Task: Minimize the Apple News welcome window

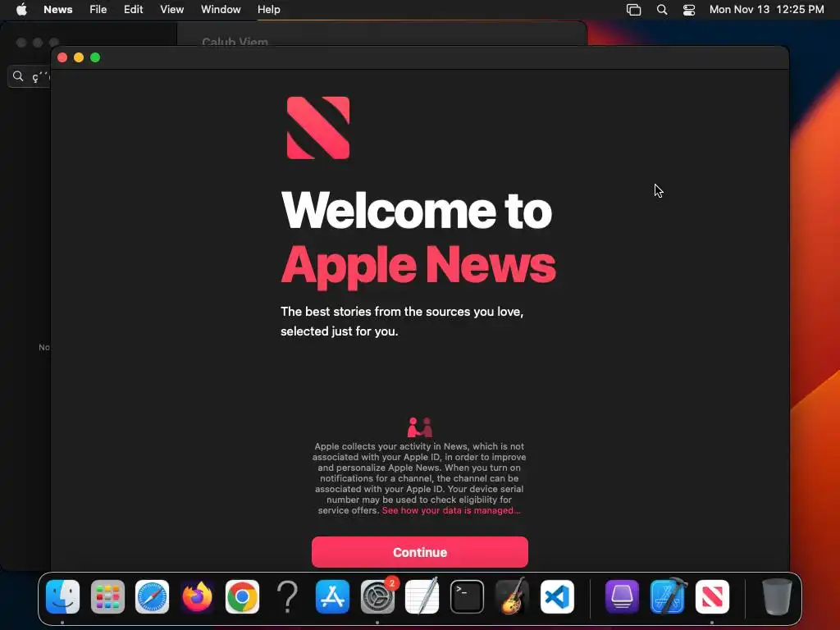Action: click(x=79, y=57)
